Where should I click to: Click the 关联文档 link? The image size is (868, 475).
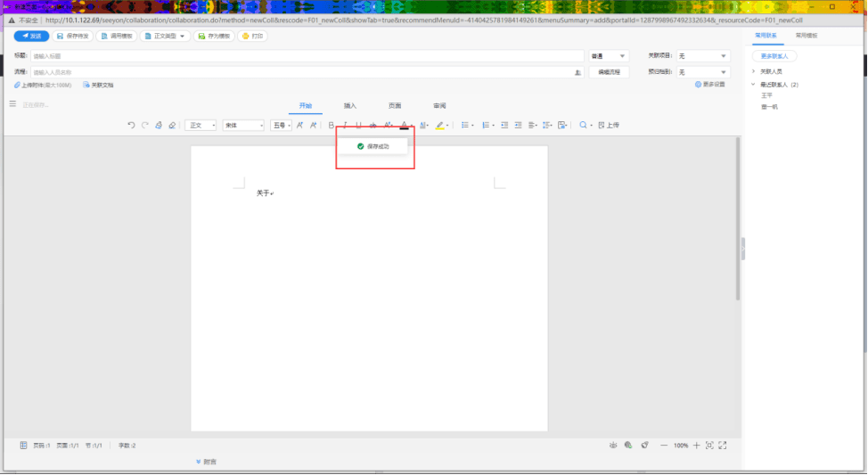pos(98,86)
